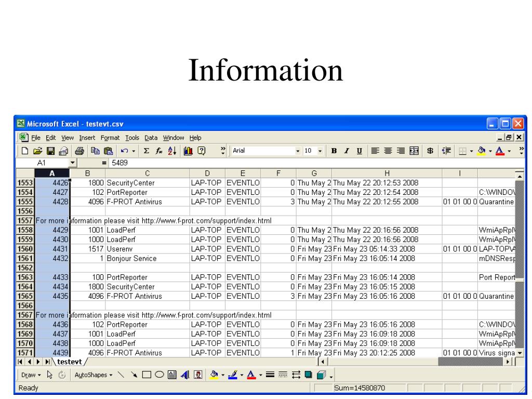Viewport: 532px width, 399px height.
Task: Click the Office Assistant help icon
Action: 202,151
